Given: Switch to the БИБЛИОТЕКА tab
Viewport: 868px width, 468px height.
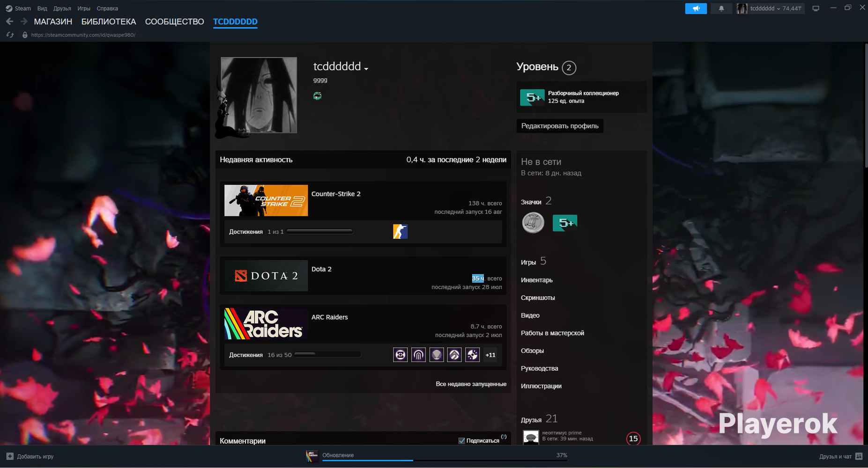Looking at the screenshot, I should click(x=109, y=22).
